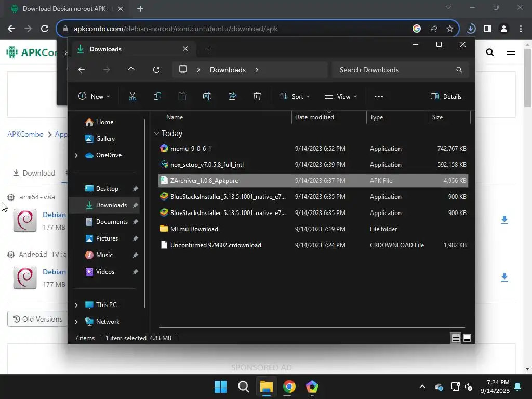Open taskbar Search
This screenshot has width=532, height=399.
coord(243,387)
